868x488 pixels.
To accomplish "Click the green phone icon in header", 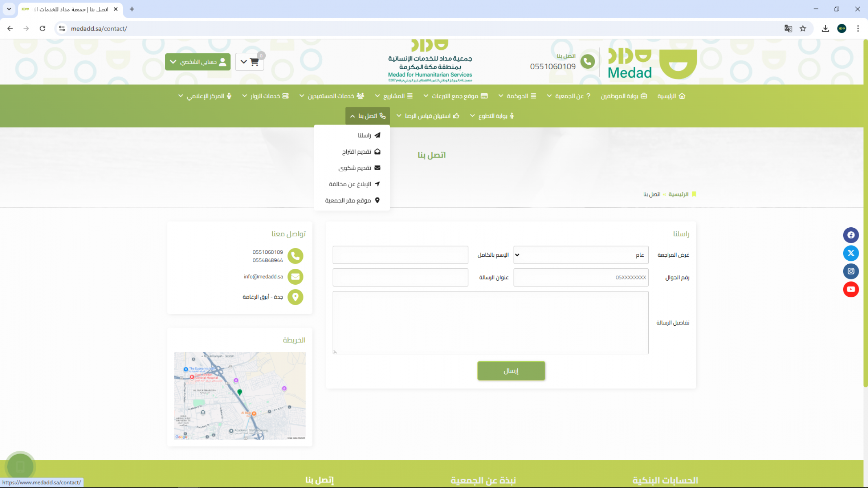I will click(587, 62).
